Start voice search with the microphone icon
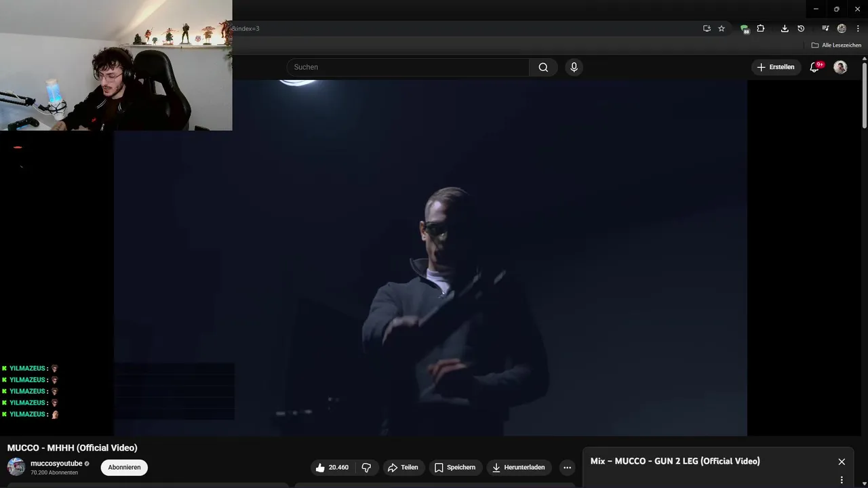 point(574,67)
